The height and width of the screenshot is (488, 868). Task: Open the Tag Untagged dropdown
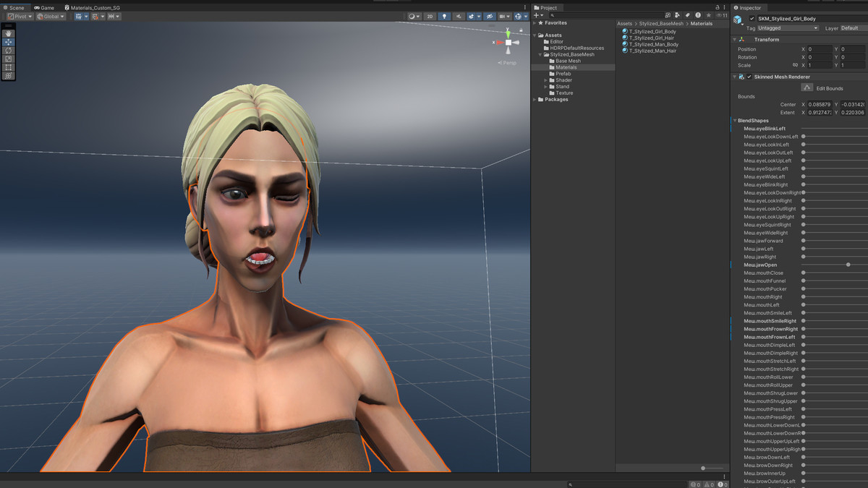(x=788, y=28)
